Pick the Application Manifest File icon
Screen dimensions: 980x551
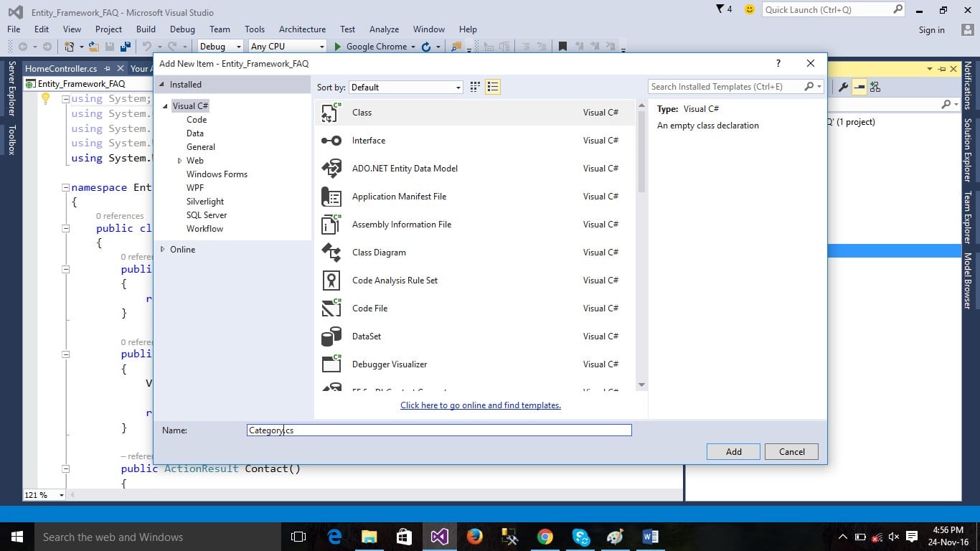pos(331,197)
